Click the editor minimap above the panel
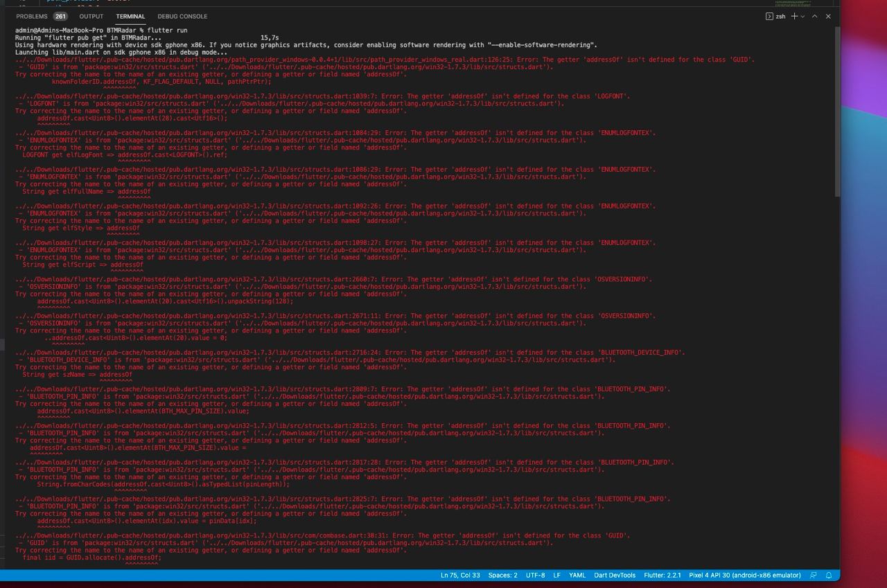This screenshot has width=887, height=588. coord(793,3)
